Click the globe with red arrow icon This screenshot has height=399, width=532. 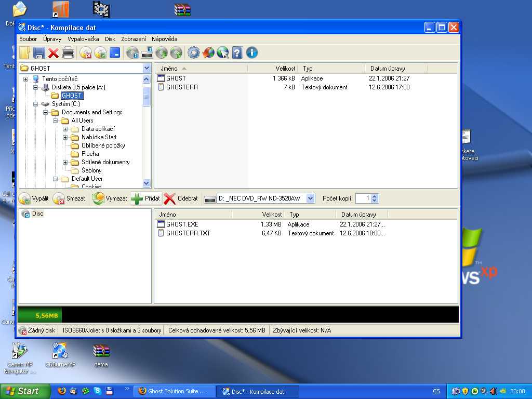208,52
